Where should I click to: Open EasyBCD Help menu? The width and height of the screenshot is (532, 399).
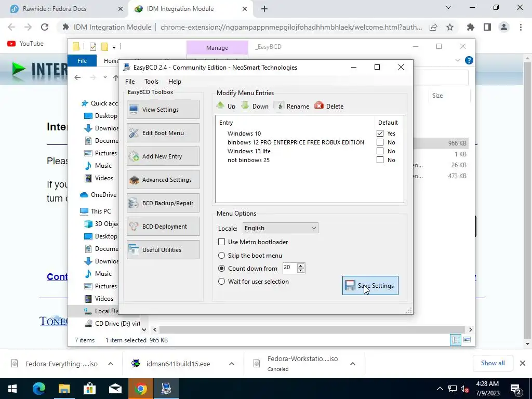click(x=175, y=82)
